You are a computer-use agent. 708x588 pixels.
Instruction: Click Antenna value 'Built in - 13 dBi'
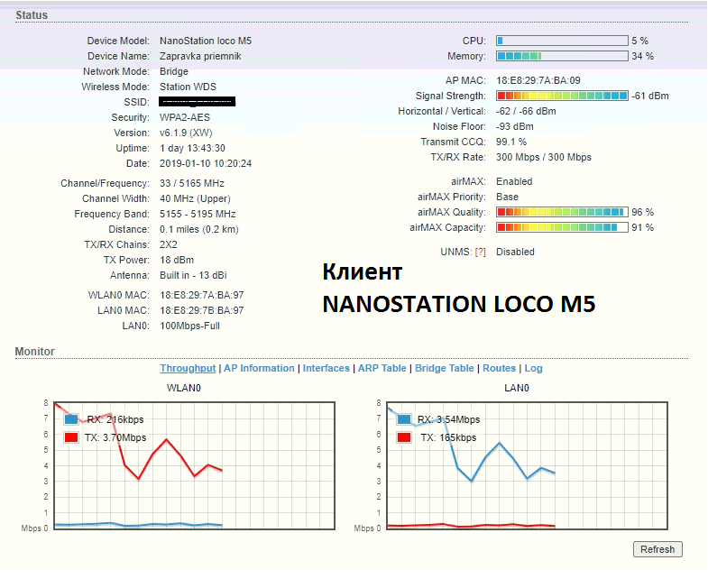[x=193, y=275]
